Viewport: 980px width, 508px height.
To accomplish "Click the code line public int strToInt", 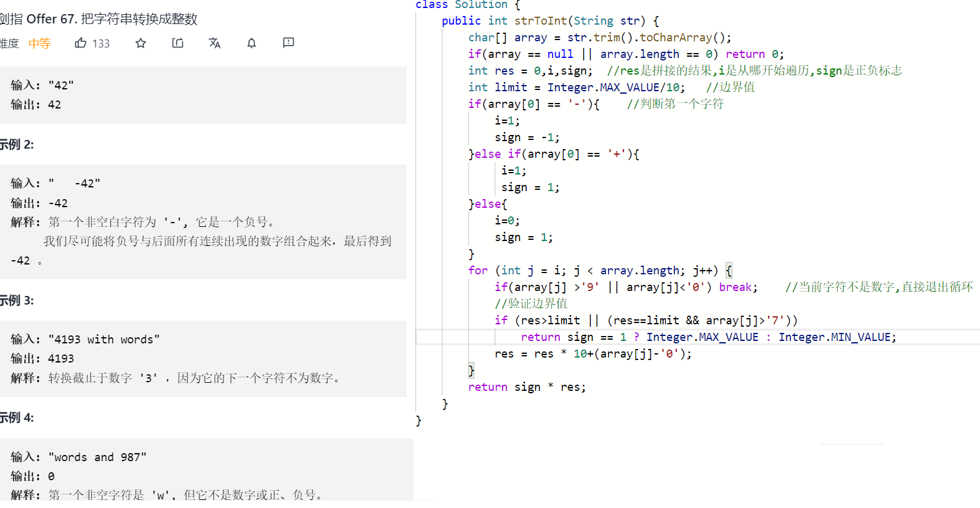I will click(550, 21).
